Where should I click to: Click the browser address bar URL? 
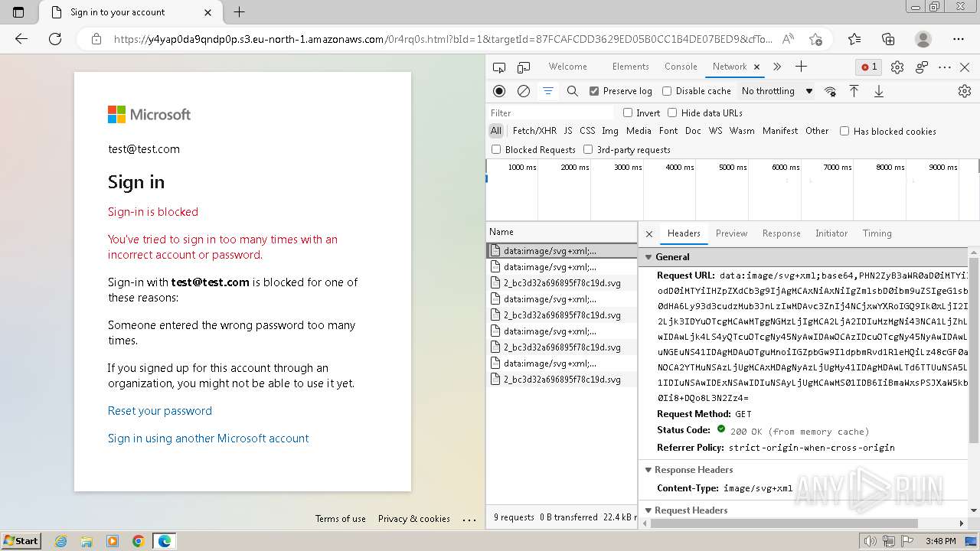click(443, 39)
